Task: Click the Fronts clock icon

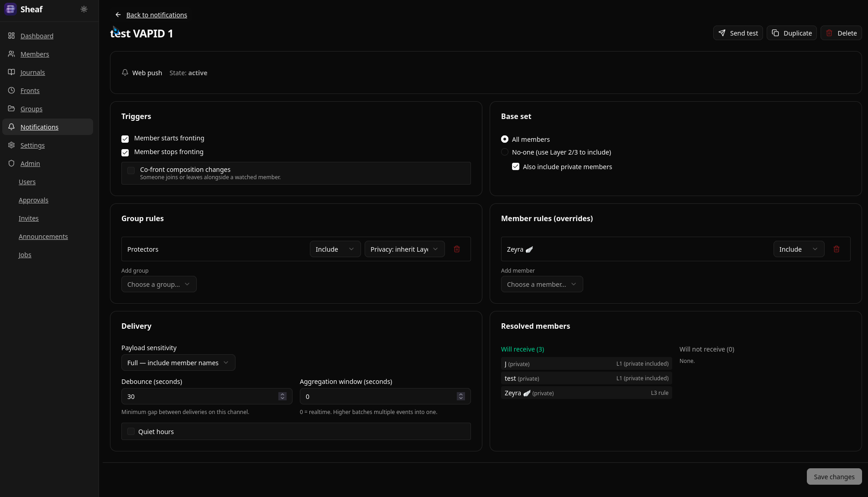Action: tap(11, 90)
